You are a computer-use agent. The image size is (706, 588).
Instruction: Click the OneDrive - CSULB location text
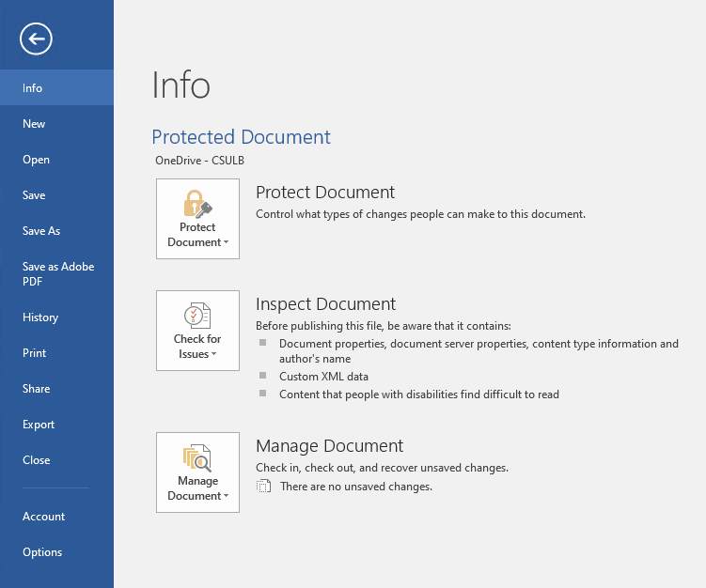point(199,161)
